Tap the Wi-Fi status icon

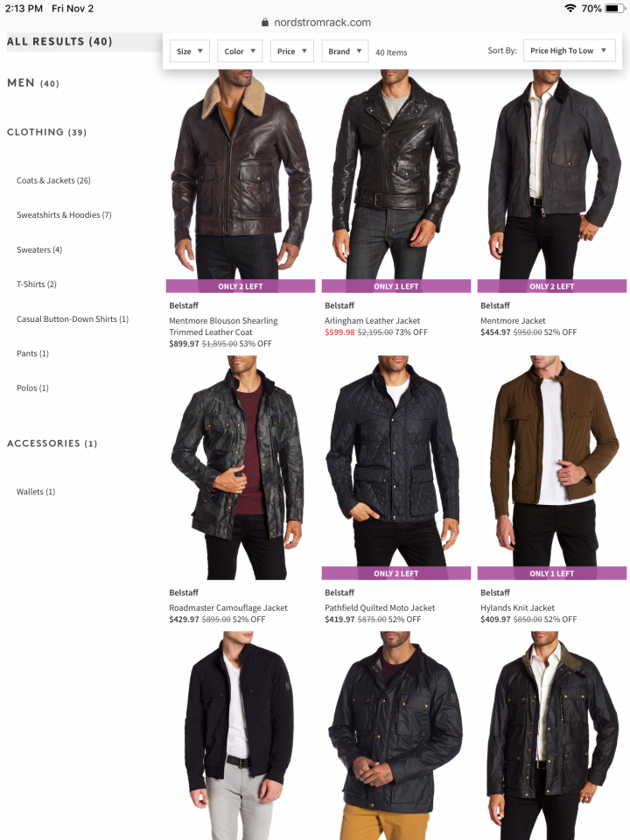(570, 8)
